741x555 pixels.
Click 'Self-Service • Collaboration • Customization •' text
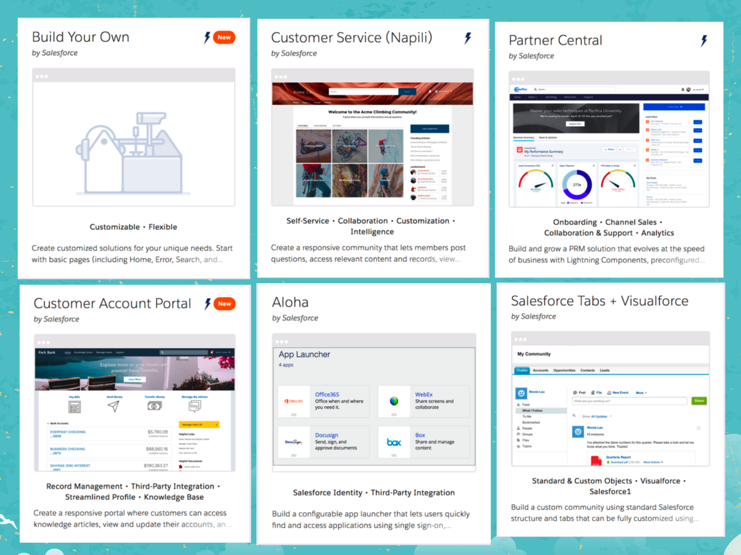(x=371, y=221)
